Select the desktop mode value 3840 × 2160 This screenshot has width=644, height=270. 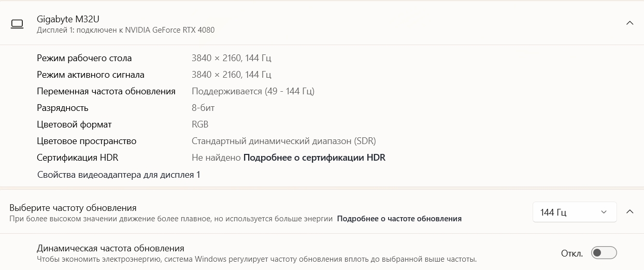pos(231,58)
